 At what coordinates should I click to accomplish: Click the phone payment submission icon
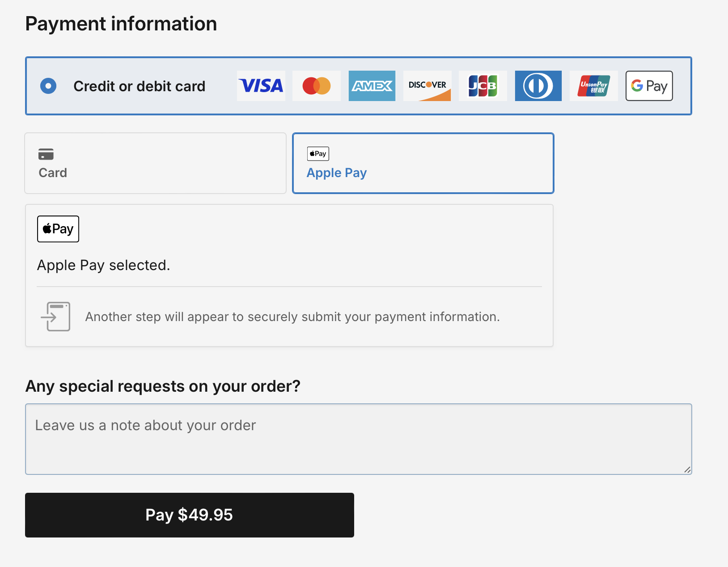click(55, 316)
